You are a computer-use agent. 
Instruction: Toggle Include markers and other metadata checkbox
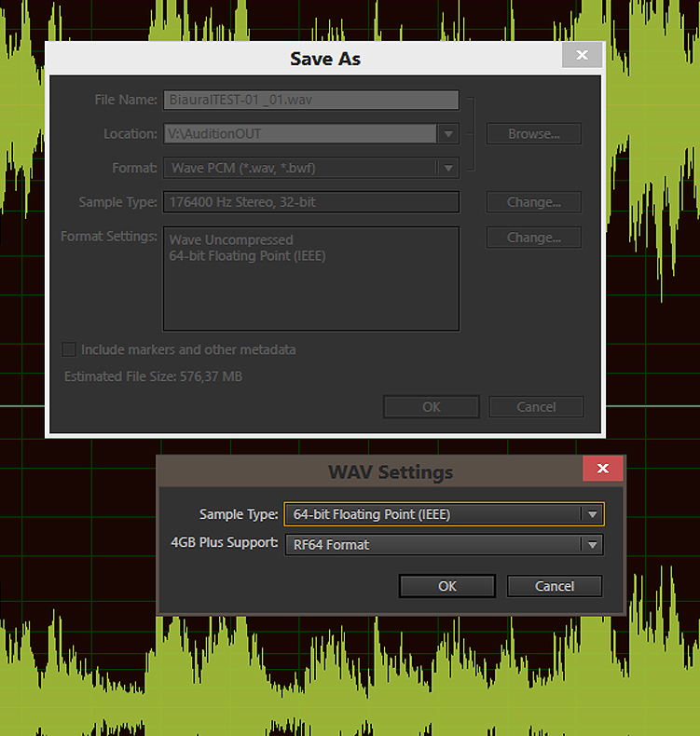click(x=69, y=349)
